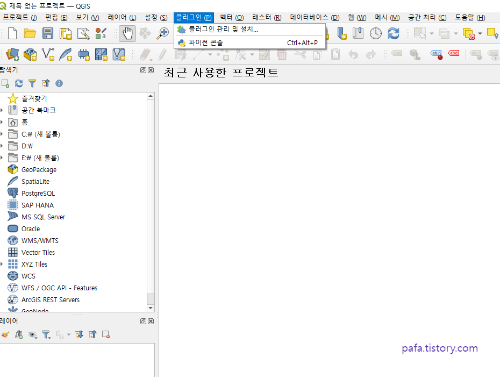Click the New Temporary Scratch Layer icon
The image size is (500, 377).
pyautogui.click(x=83, y=54)
